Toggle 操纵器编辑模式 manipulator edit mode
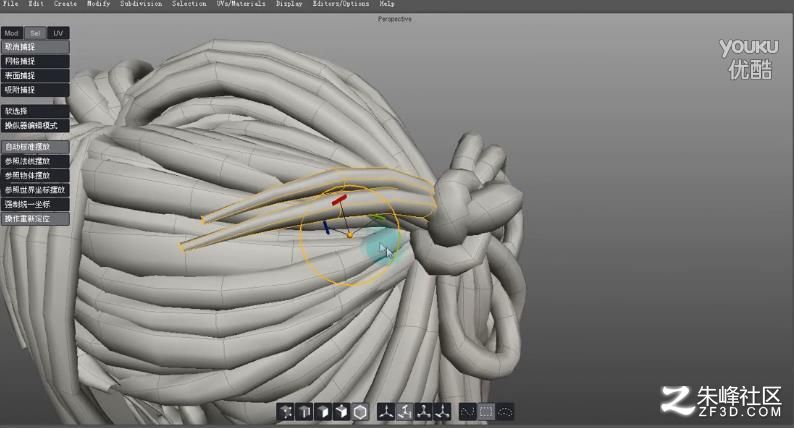The width and height of the screenshot is (794, 428). (35, 125)
